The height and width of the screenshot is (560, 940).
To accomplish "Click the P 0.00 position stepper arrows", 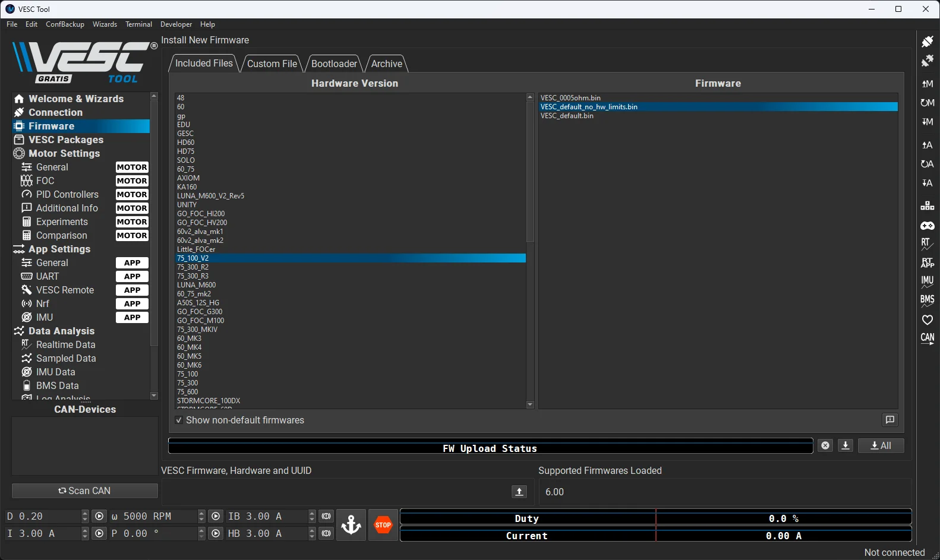I will pos(201,534).
